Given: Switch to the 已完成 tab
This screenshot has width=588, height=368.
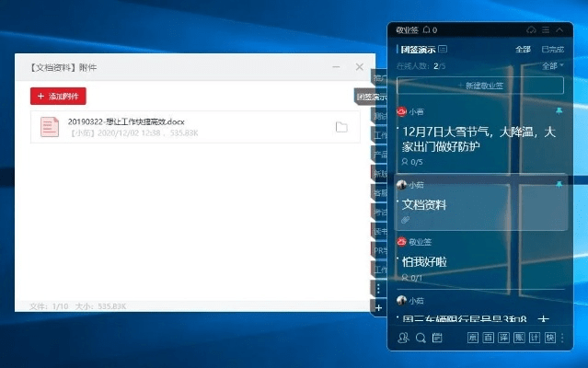Looking at the screenshot, I should [552, 49].
